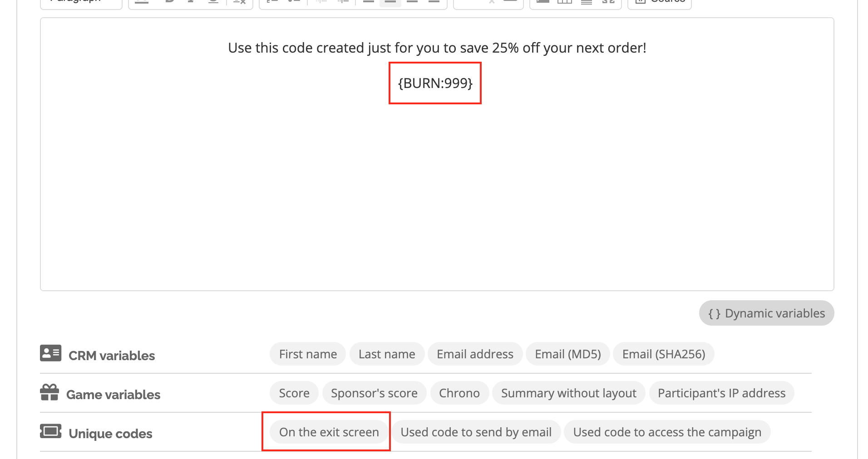
Task: Insert Used code to send by email
Action: click(476, 432)
